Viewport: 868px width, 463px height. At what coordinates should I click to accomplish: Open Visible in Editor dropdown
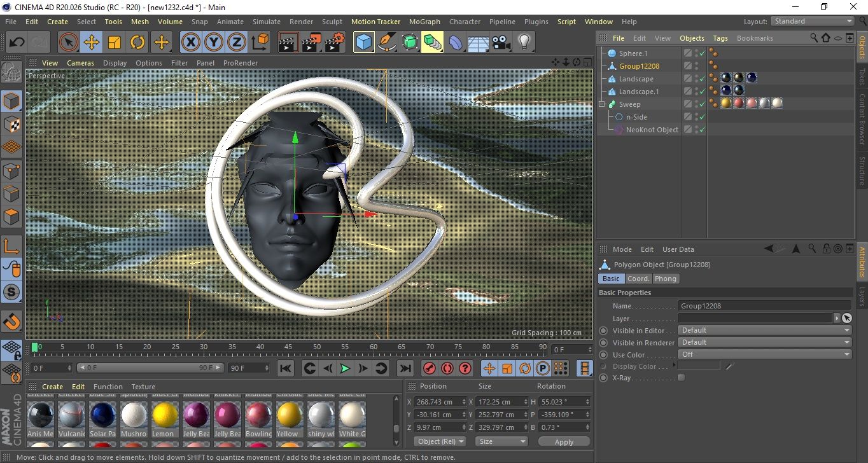click(764, 330)
